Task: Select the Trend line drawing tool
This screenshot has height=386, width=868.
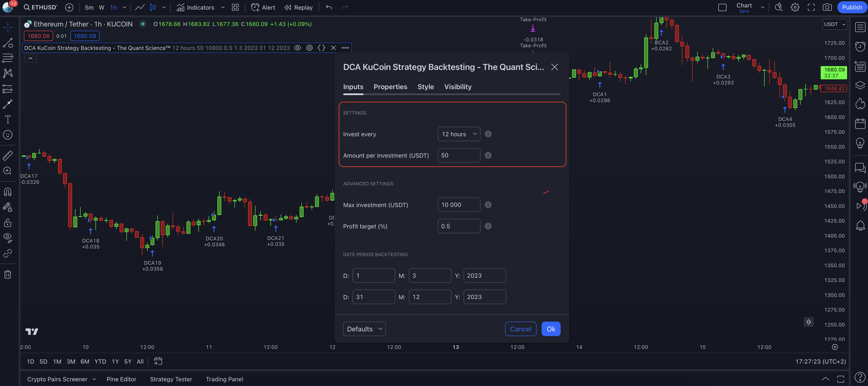Action: pos(8,43)
